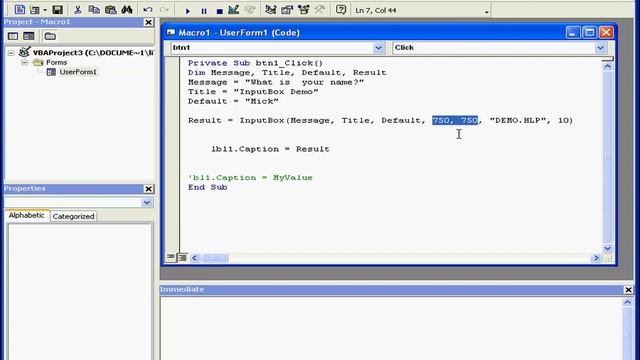Click the 'What is your name?' string

304,82
